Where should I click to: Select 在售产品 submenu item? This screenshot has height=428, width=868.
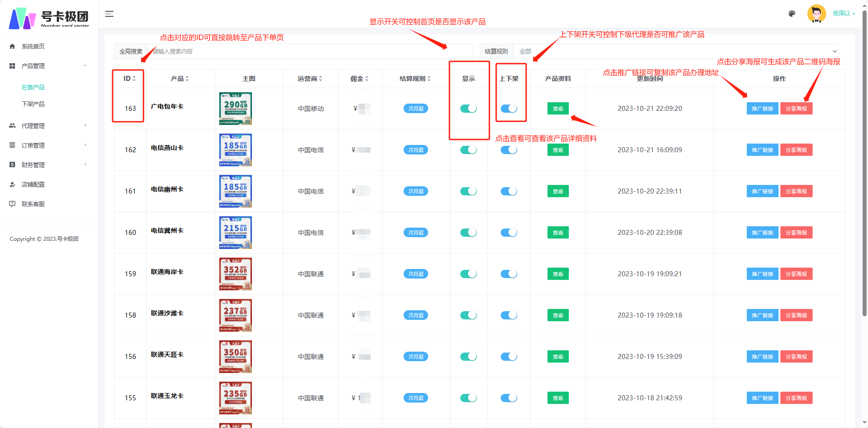(33, 87)
